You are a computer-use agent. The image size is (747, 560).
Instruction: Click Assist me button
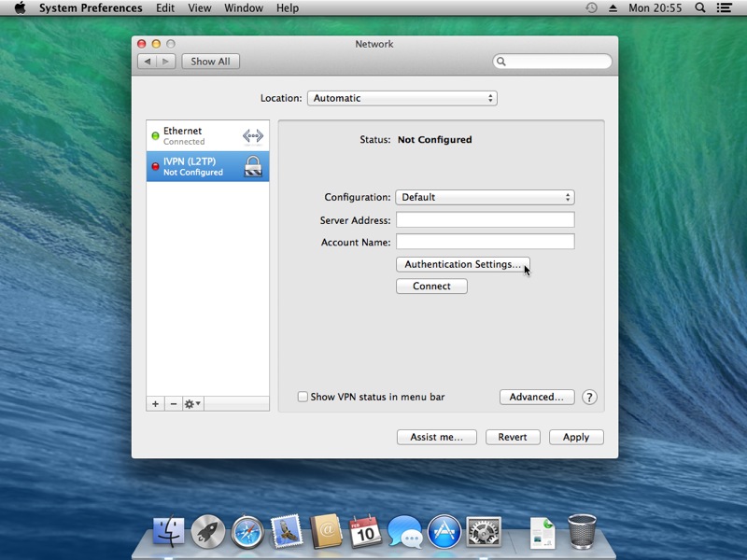436,437
